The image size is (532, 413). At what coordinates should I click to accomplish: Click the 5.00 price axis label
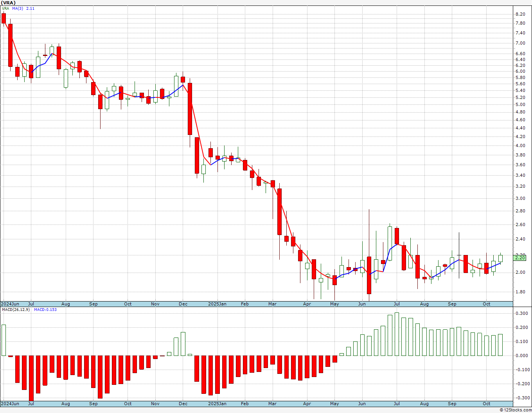[520, 104]
